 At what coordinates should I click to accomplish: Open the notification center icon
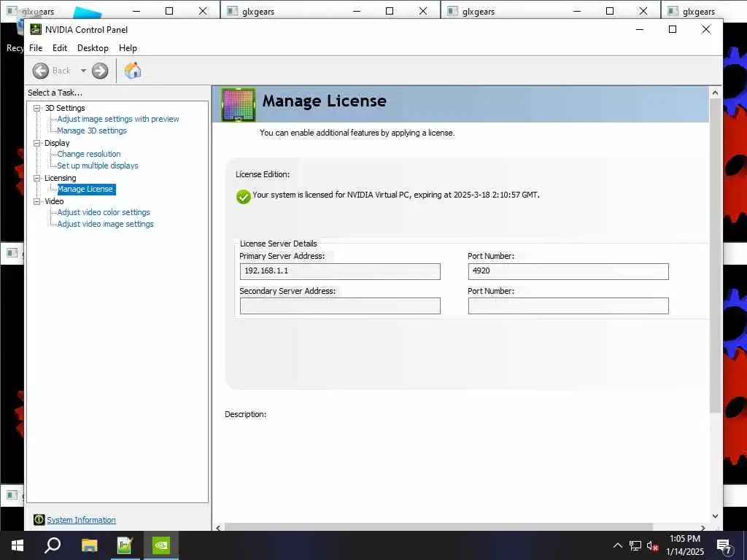point(724,547)
